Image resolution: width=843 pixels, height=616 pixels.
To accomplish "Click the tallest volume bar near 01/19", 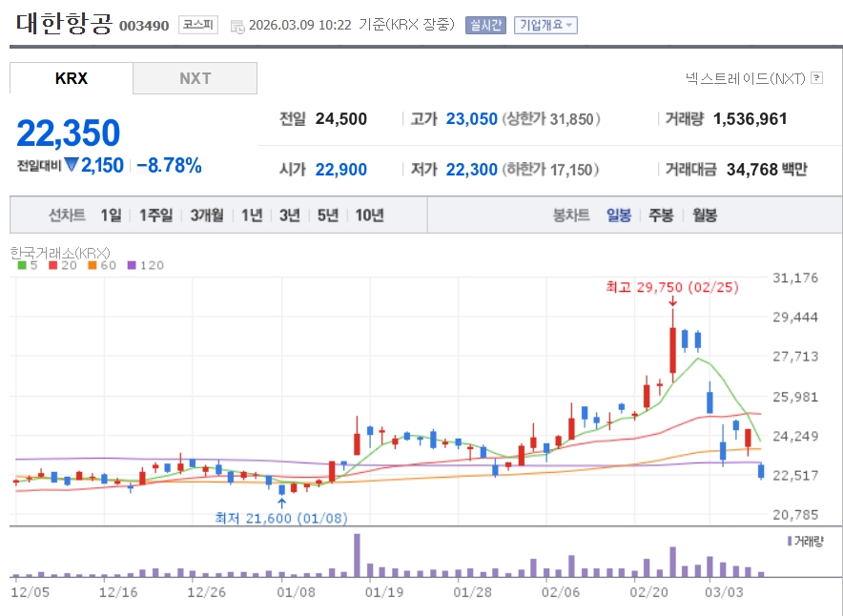I will (x=358, y=555).
